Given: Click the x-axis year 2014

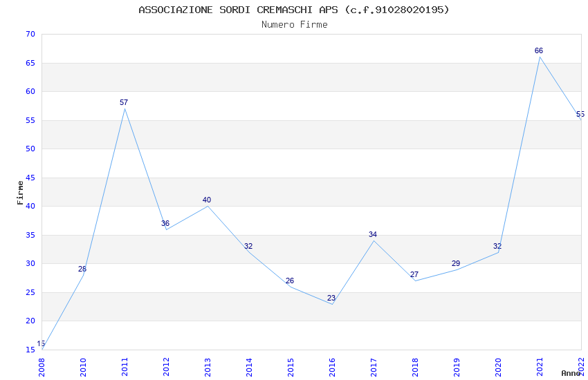Looking at the screenshot, I should (x=249, y=367).
